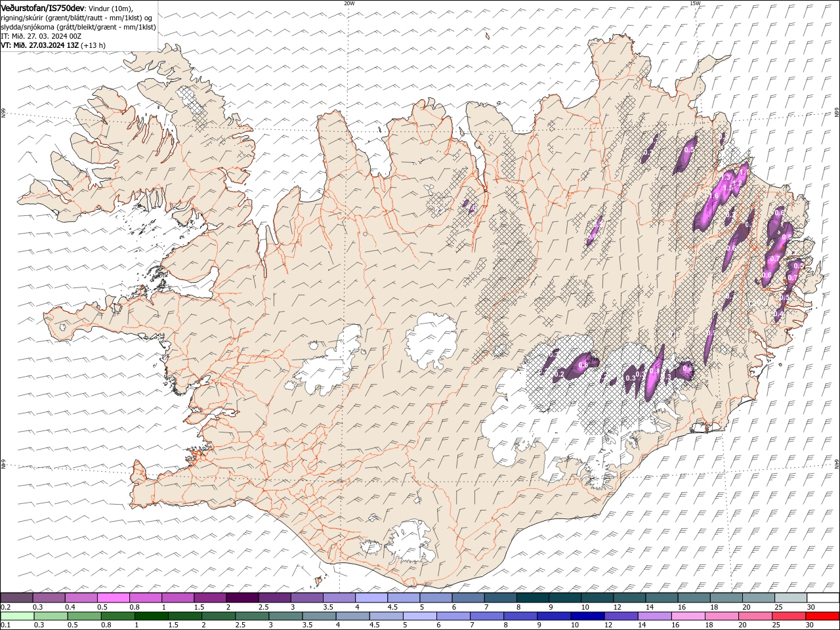Select snow scale swatch between 16 and 18
Screen dimensions: 840x630
(693, 598)
